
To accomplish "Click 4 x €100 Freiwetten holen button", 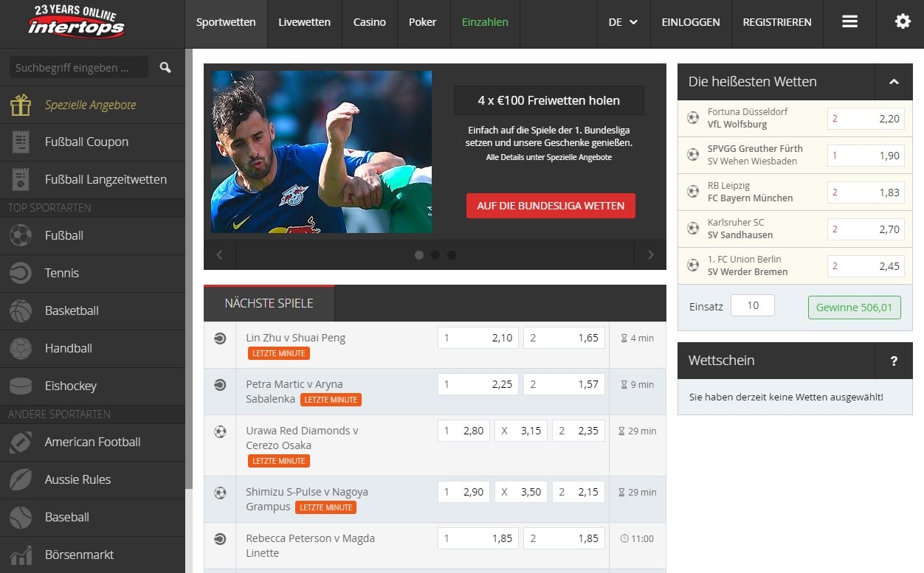I will pos(549,100).
